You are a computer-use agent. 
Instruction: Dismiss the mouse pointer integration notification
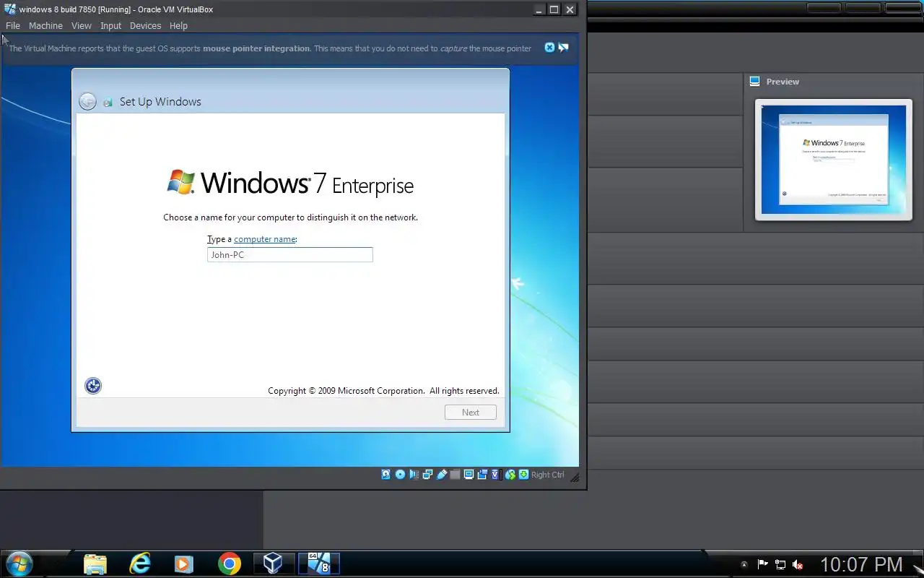pos(549,48)
